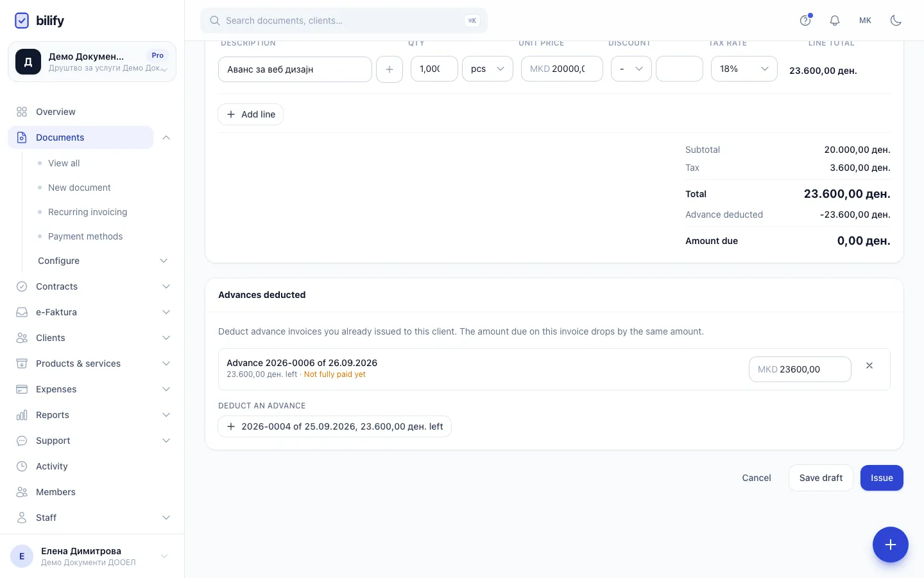Click the Clients people icon
Image resolution: width=924 pixels, height=578 pixels.
tap(22, 338)
